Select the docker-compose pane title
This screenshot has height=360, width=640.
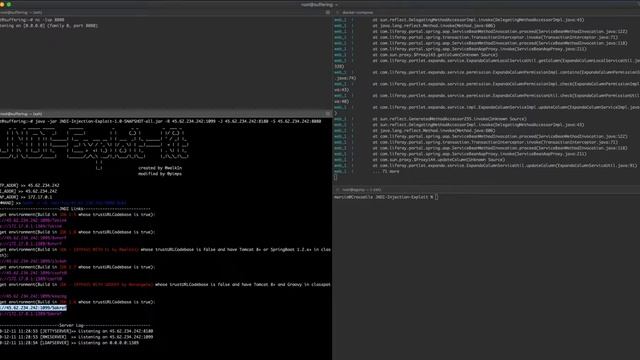tap(358, 13)
